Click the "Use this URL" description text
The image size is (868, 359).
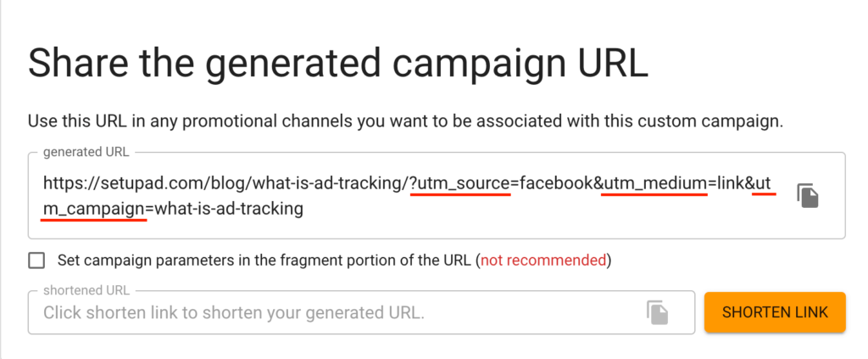tap(404, 121)
